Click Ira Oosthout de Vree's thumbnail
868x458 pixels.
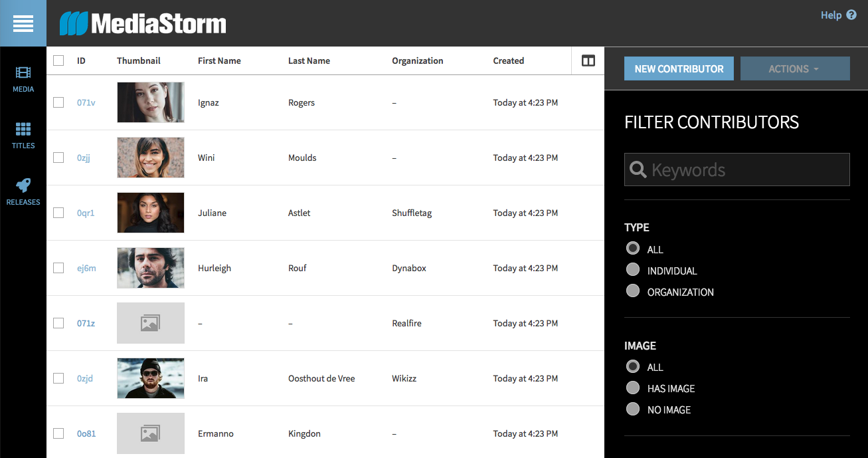coord(151,378)
